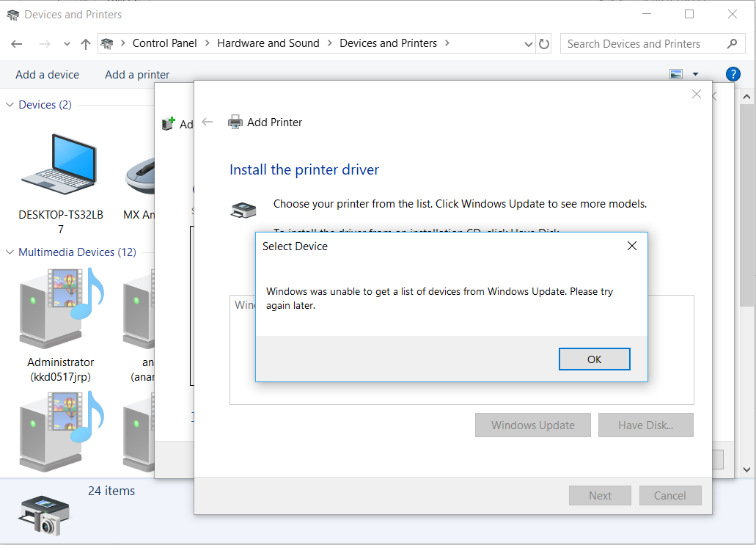
Task: Click the Add a device wizard icon
Action: click(168, 123)
